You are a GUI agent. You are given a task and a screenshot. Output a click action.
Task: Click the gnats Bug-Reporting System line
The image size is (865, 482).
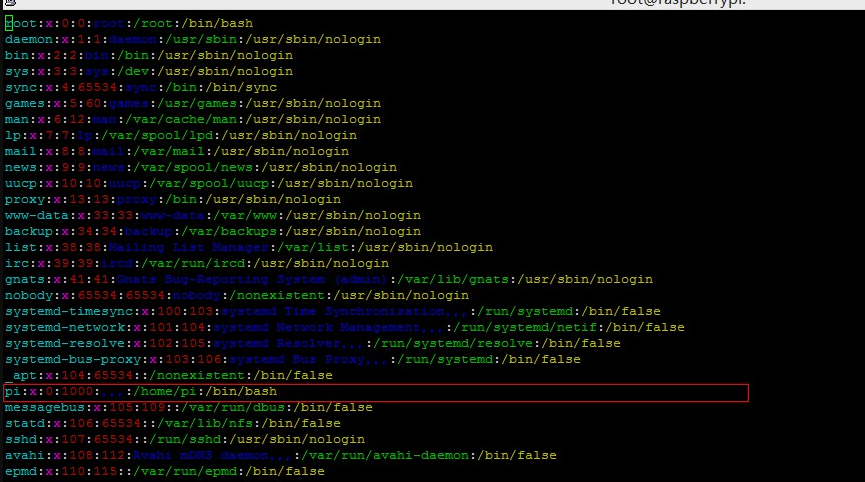coord(329,280)
